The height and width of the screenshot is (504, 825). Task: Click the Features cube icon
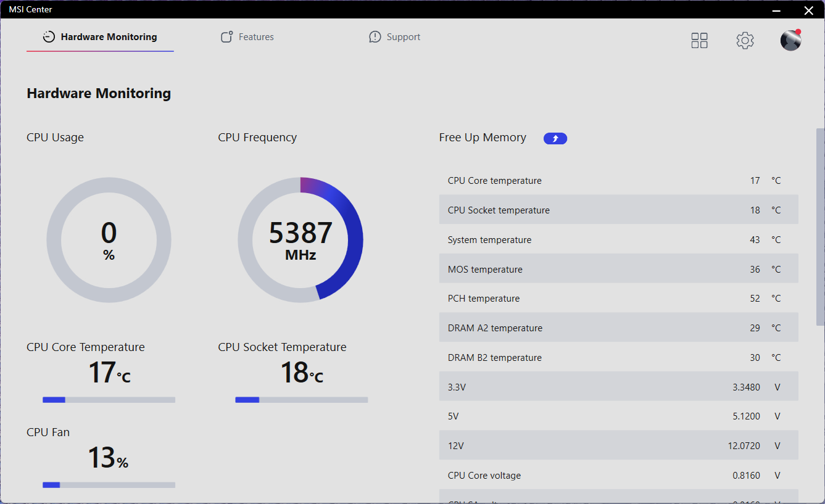[x=226, y=36]
